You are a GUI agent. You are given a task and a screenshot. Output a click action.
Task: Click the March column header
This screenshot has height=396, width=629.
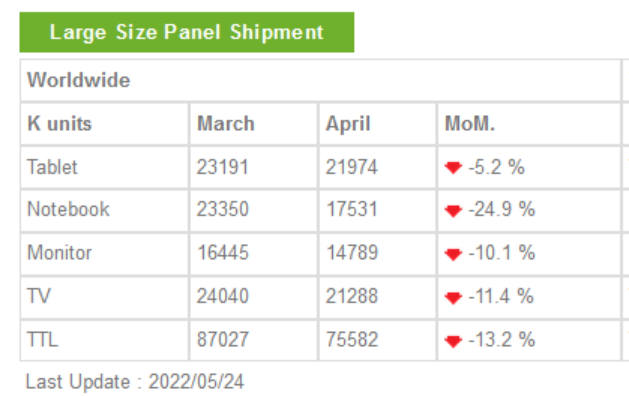tap(226, 124)
